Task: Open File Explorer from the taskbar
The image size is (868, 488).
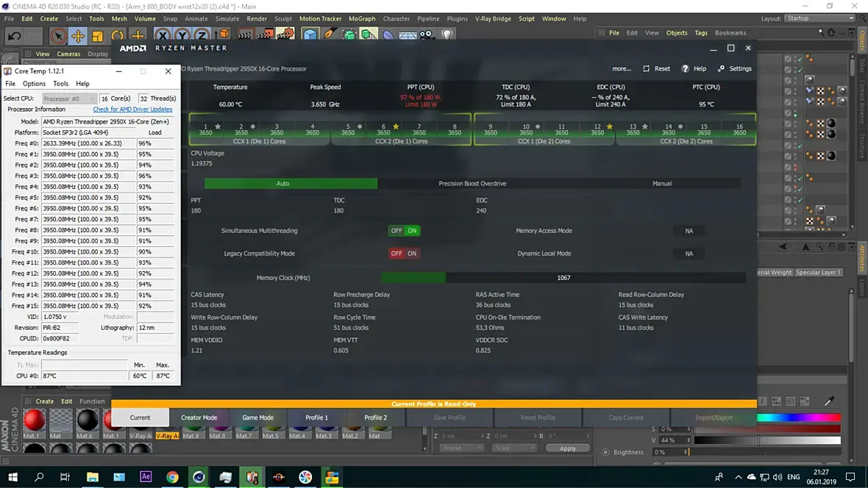Action: click(x=93, y=477)
